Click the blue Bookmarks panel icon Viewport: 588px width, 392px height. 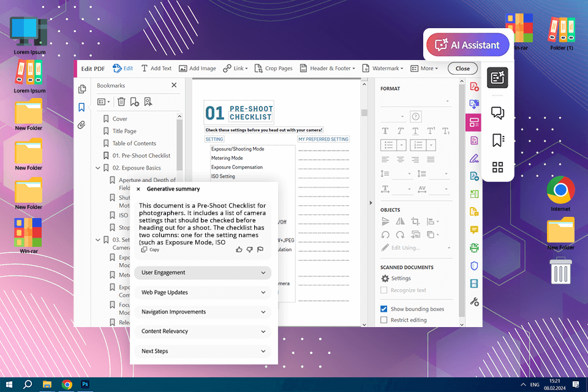click(x=81, y=107)
